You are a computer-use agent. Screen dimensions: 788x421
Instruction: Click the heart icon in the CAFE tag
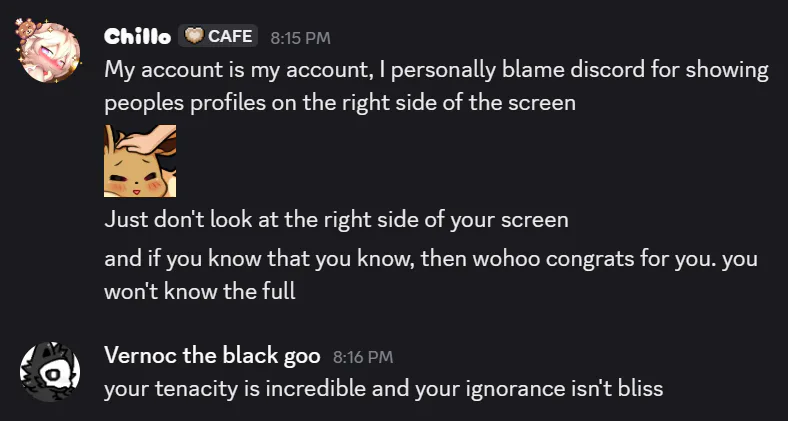[x=193, y=37]
